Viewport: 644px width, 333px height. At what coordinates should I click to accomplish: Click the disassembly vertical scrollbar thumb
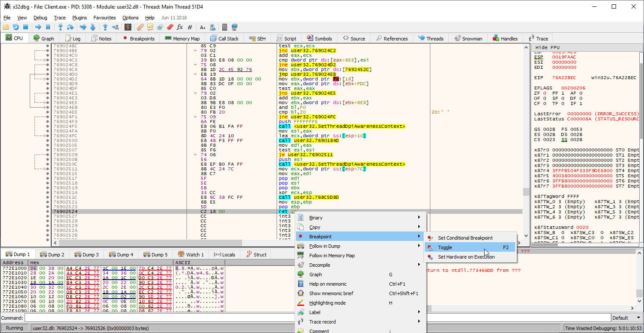point(526,192)
